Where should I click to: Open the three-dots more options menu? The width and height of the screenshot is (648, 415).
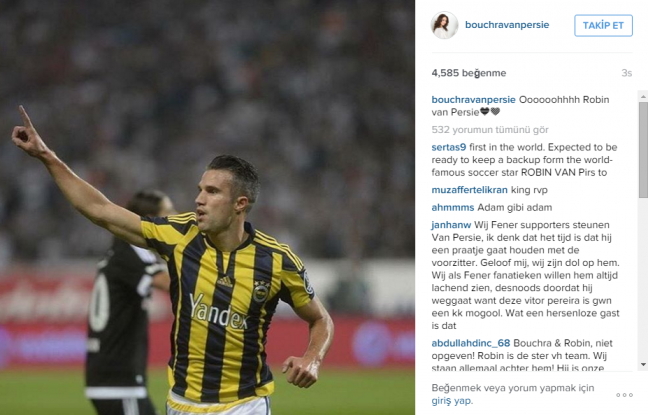click(x=624, y=395)
